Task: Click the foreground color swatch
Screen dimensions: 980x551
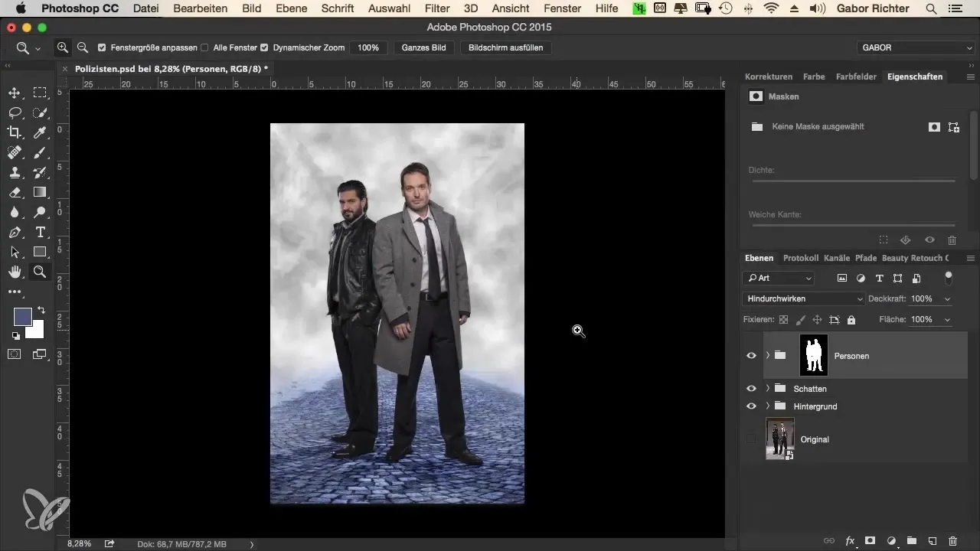Action: 22,317
